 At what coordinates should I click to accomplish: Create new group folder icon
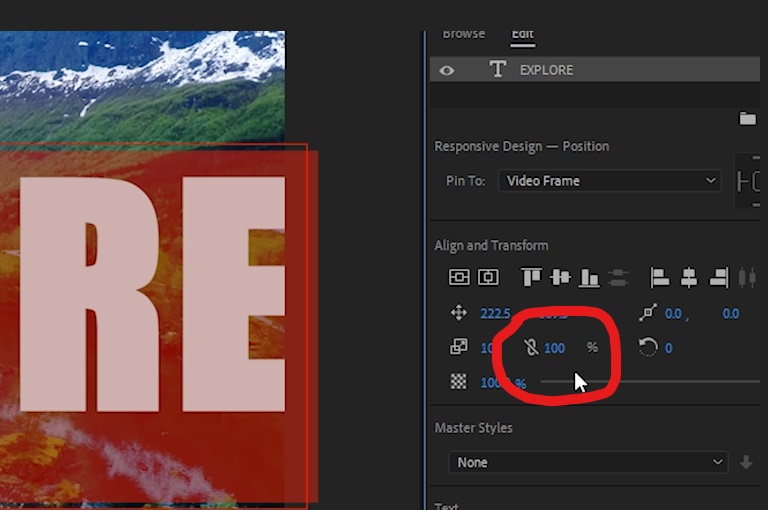pyautogui.click(x=747, y=119)
